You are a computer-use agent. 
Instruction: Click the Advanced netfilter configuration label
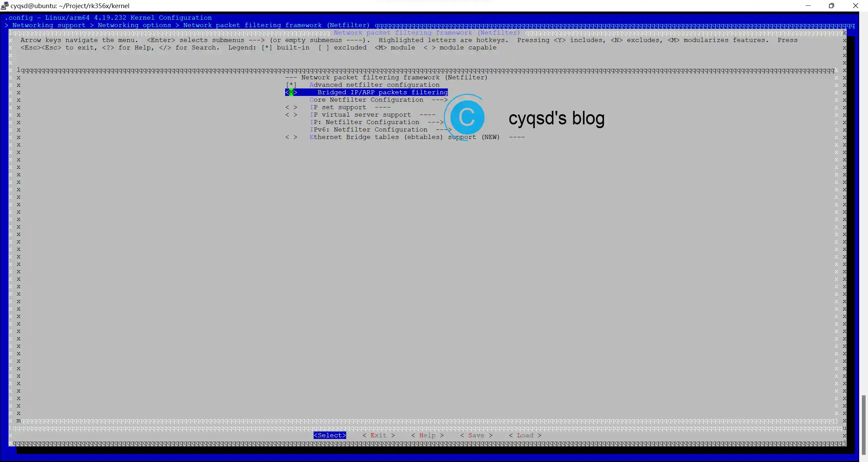[374, 85]
